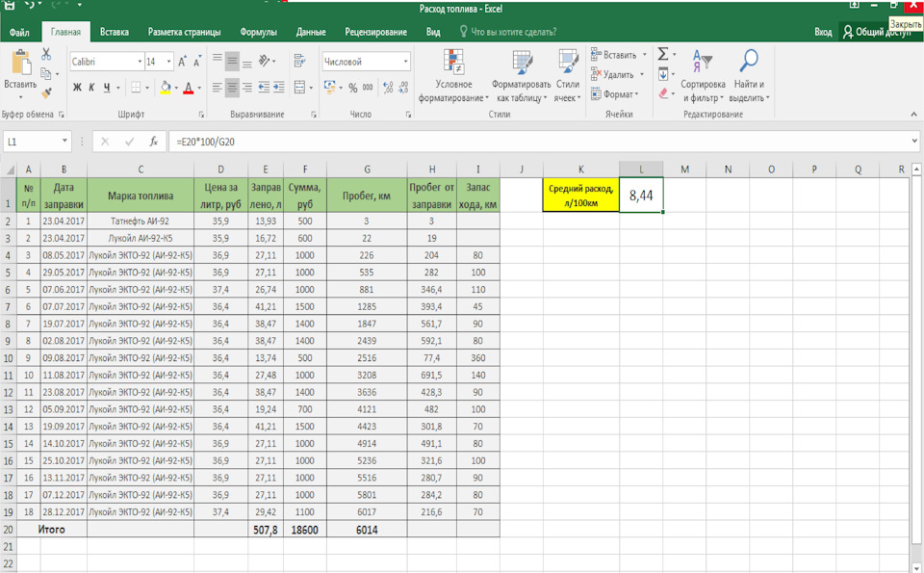Click the insert function fx icon
924x573 pixels.
point(153,142)
